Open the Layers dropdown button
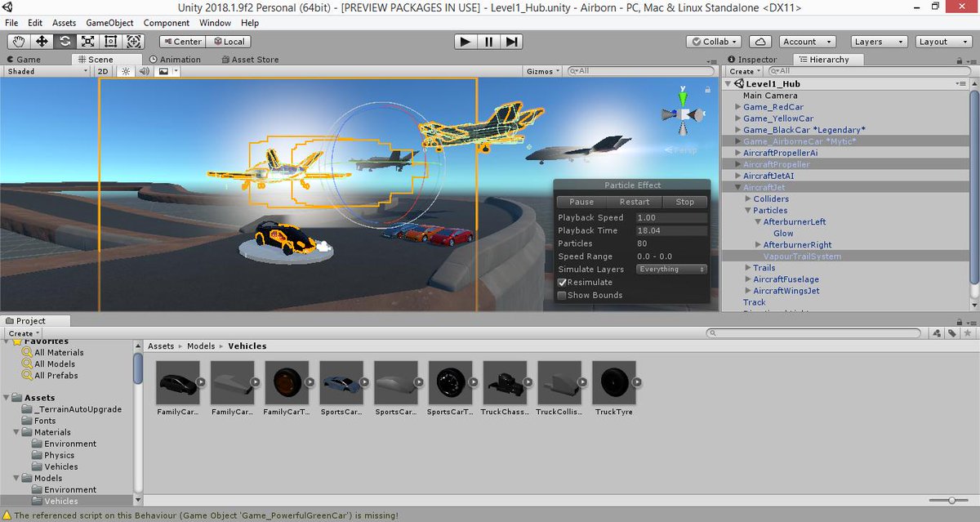The width and height of the screenshot is (980, 522). coord(878,42)
